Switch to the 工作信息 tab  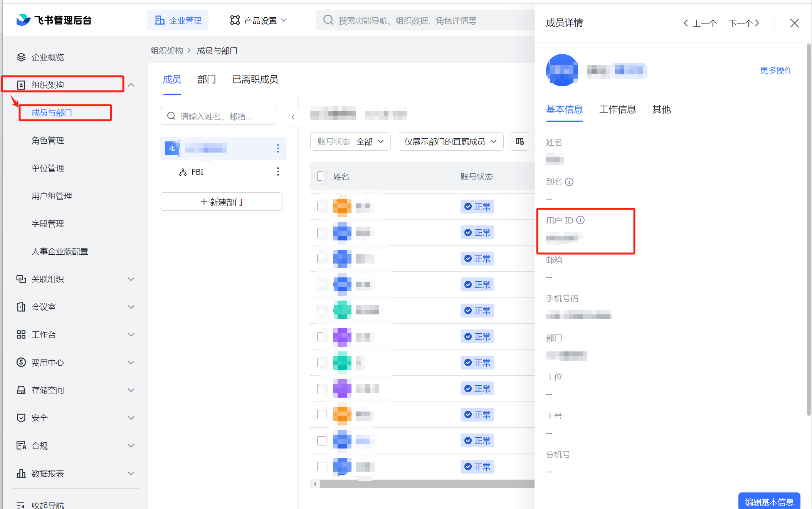click(617, 109)
